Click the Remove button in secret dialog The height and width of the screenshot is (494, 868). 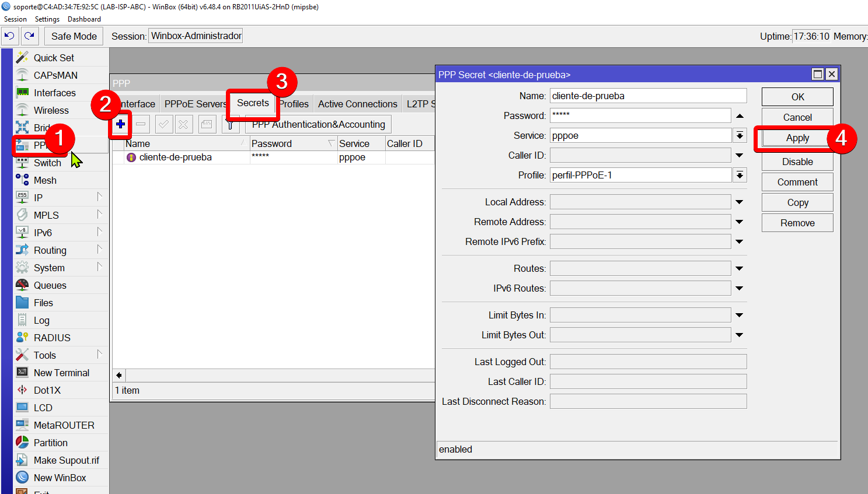click(x=797, y=223)
